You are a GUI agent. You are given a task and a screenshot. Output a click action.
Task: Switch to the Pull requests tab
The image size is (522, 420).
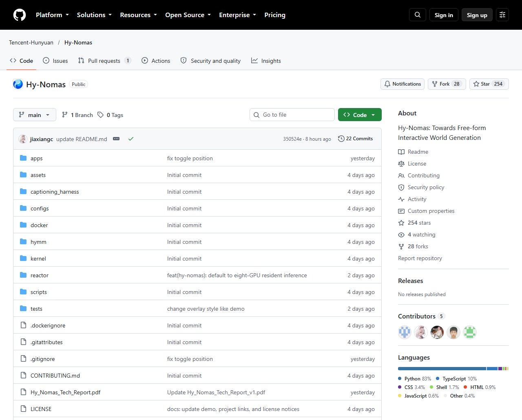point(105,61)
